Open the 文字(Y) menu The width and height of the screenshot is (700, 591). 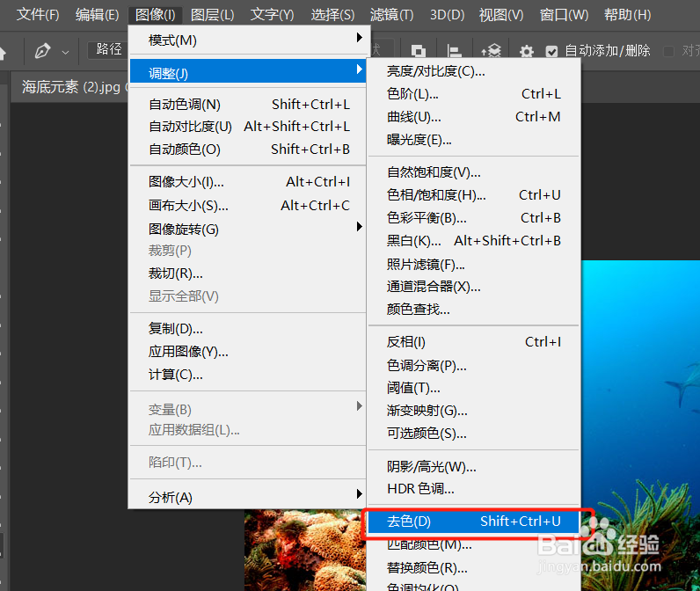tap(273, 15)
